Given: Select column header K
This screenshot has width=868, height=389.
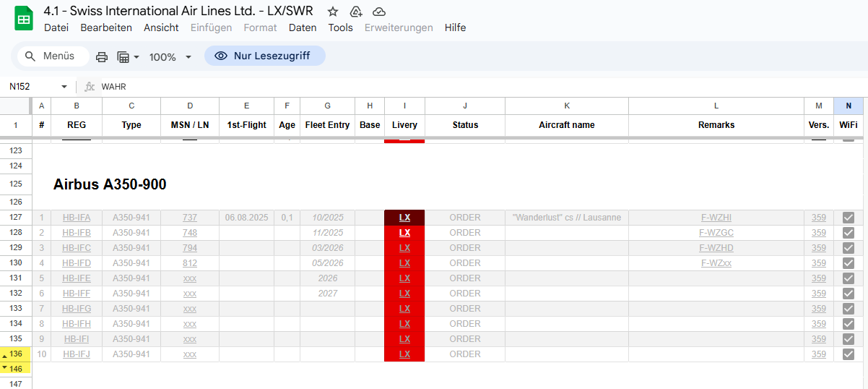Looking at the screenshot, I should (566, 106).
